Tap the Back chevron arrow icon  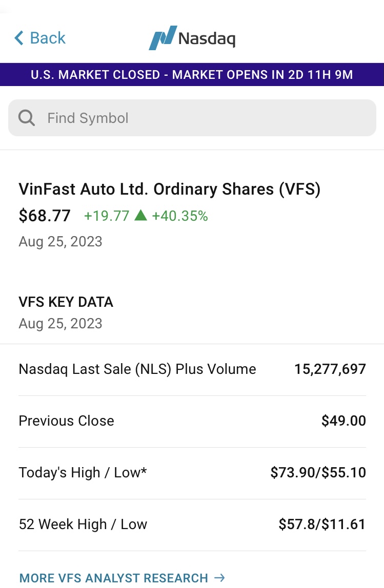pos(19,38)
